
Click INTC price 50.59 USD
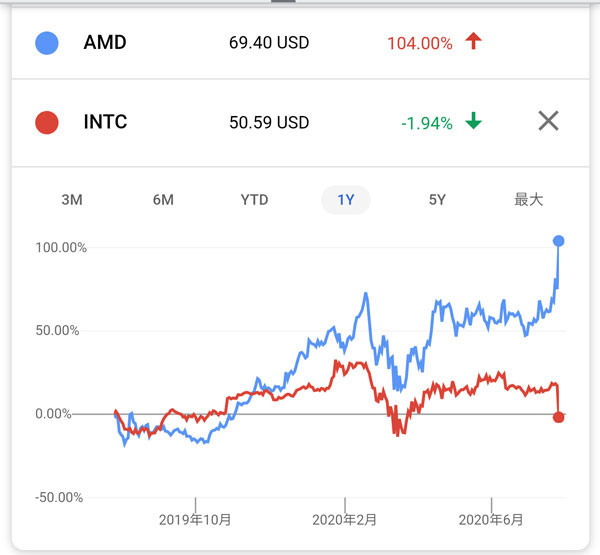coord(269,123)
